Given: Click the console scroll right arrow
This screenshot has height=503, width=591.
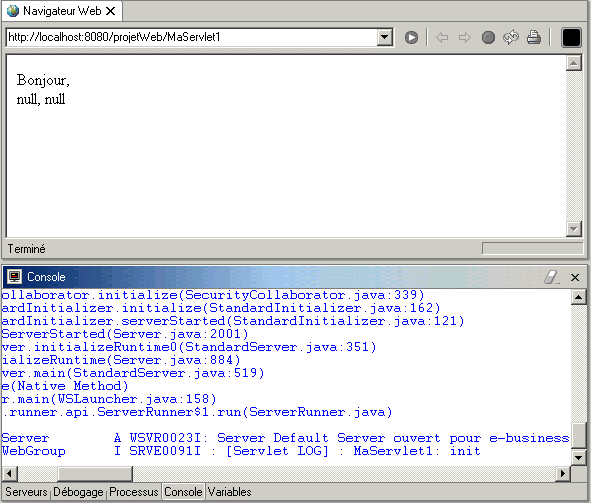Looking at the screenshot, I should 563,473.
